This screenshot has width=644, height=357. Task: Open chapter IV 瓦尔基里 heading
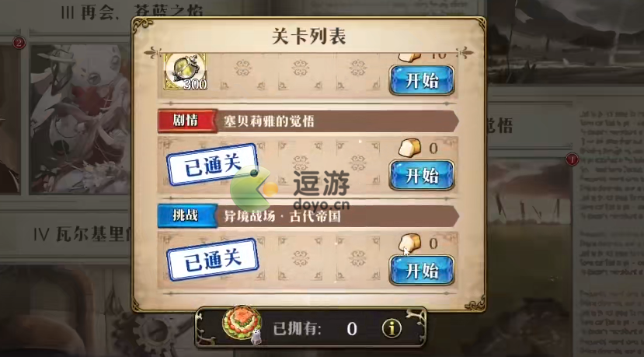click(x=82, y=235)
